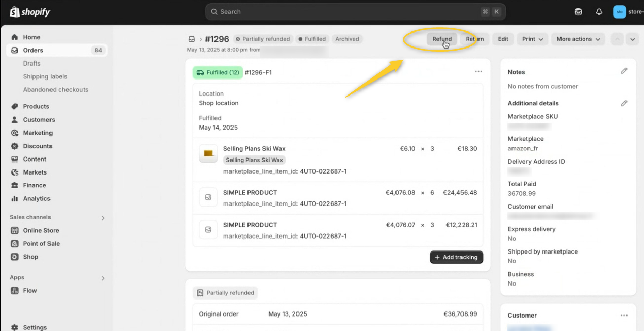Viewport: 644px width, 331px height.
Task: Expand the More actions dropdown
Action: pyautogui.click(x=578, y=39)
